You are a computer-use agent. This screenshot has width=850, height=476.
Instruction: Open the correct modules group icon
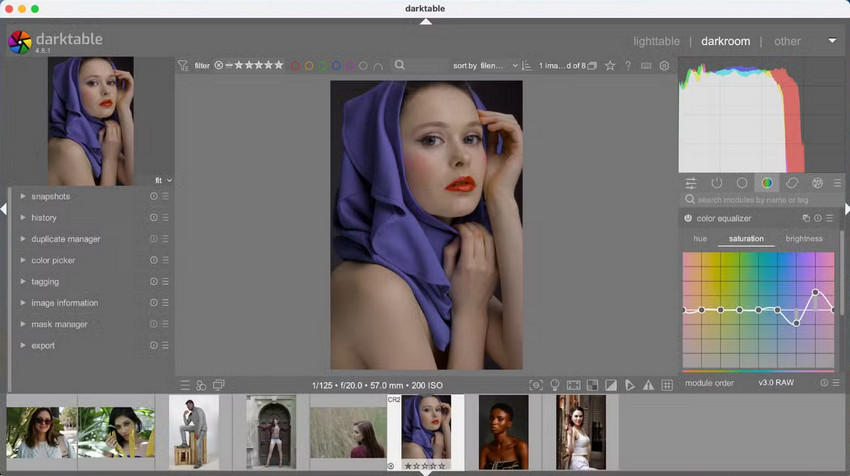coord(792,183)
